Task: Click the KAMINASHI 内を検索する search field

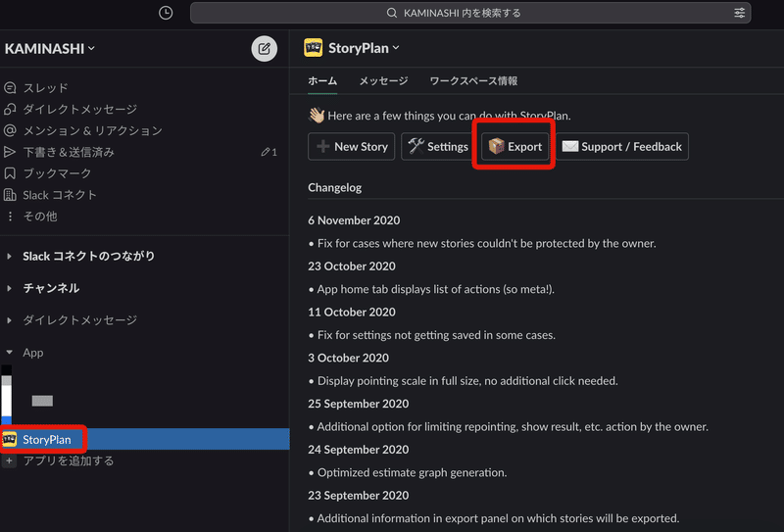Action: tap(470, 13)
